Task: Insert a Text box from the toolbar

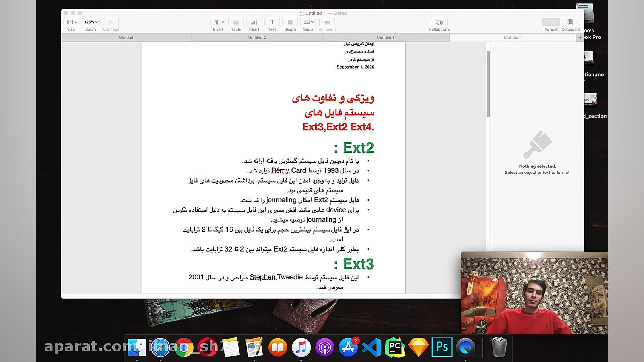Action: [x=272, y=22]
